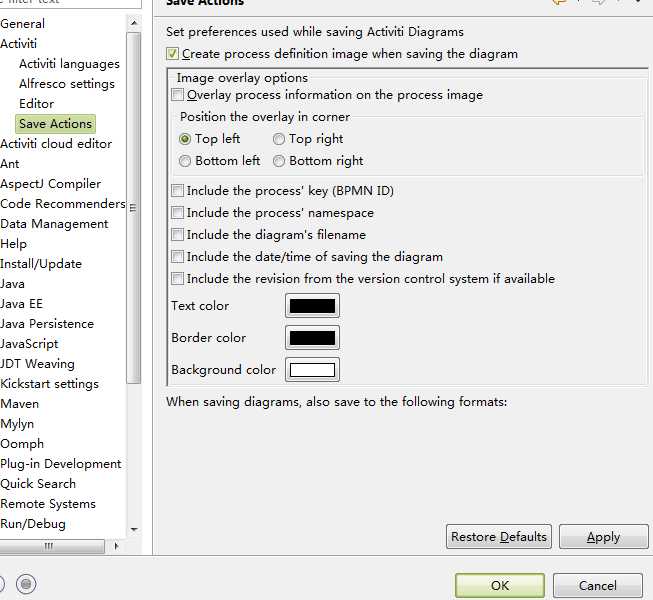Confirm preferences with the OK button
This screenshot has height=600, width=653.
click(x=500, y=585)
